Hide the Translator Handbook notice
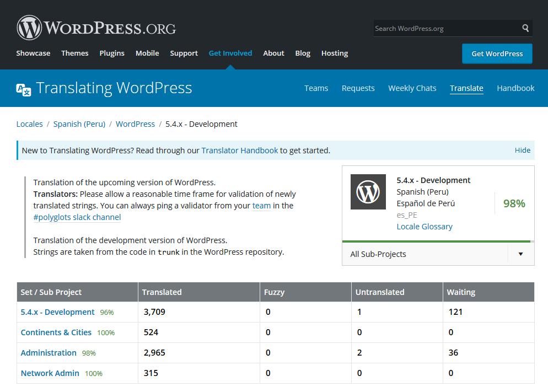The image size is (548, 392). (x=522, y=150)
